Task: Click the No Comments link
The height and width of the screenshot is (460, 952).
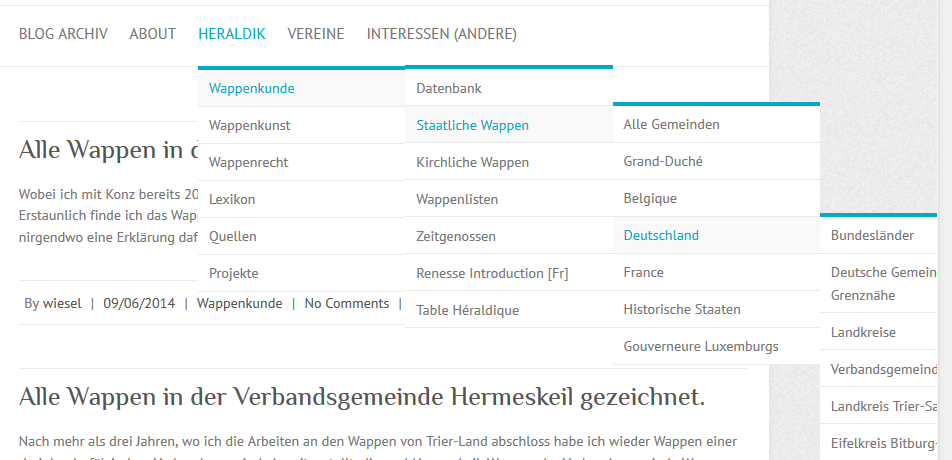Action: 347,303
